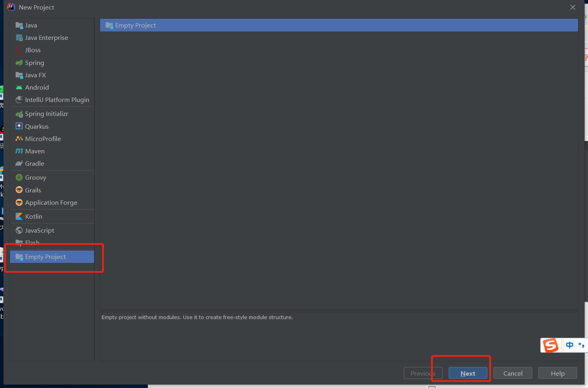Choose Spring Initializr label

tap(47, 114)
